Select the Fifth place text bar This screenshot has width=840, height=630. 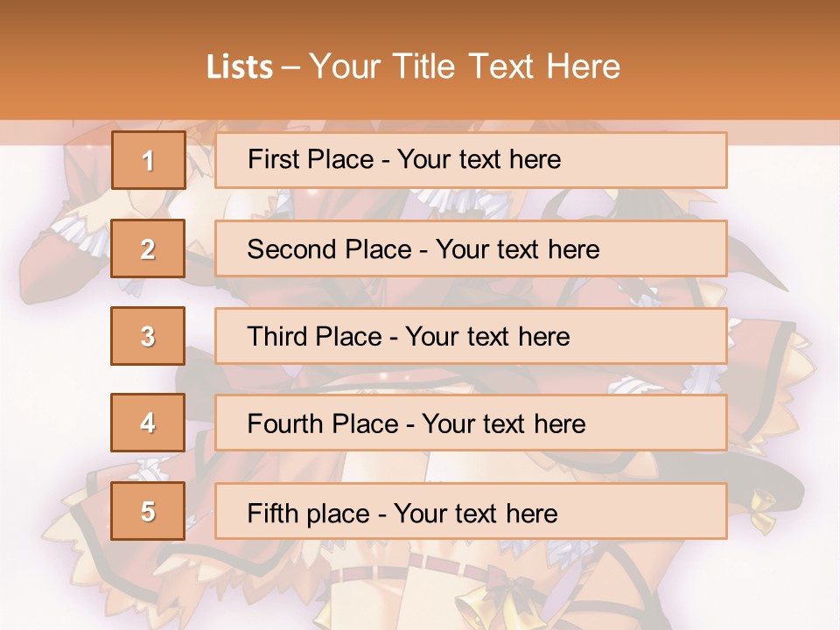coord(471,511)
